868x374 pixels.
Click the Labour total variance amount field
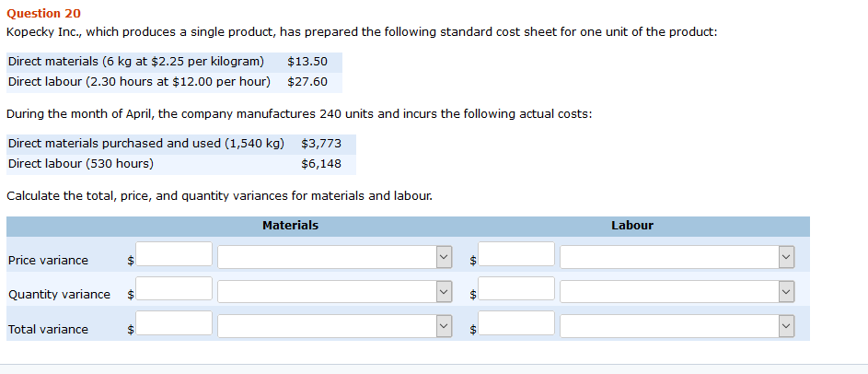click(516, 323)
